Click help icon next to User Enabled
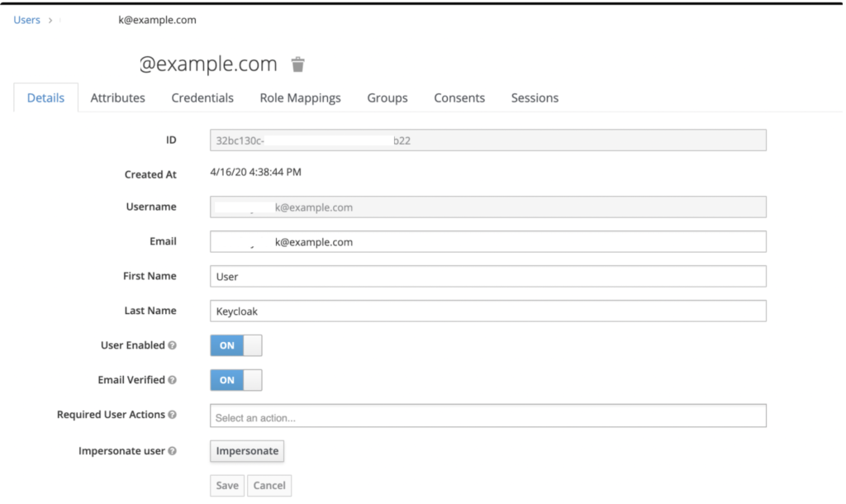This screenshot has width=846, height=504. [x=172, y=345]
